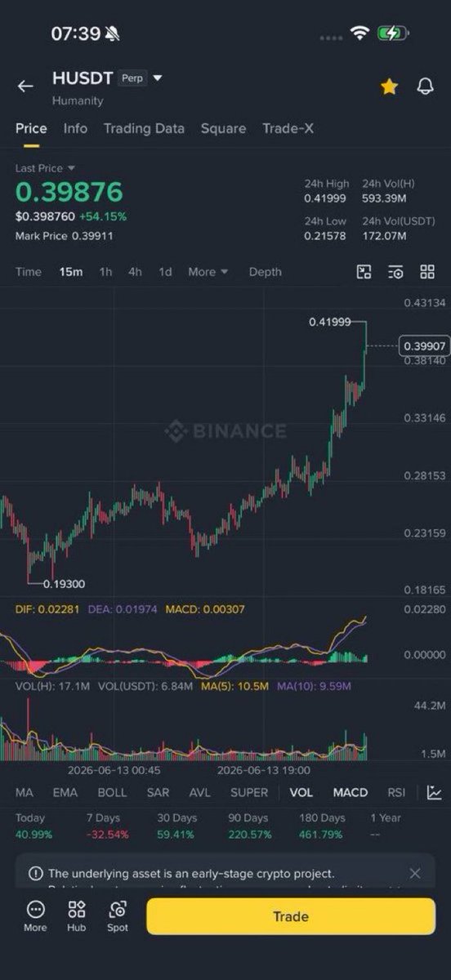Image resolution: width=451 pixels, height=980 pixels.
Task: Select the 4h chart interval
Action: [x=135, y=272]
